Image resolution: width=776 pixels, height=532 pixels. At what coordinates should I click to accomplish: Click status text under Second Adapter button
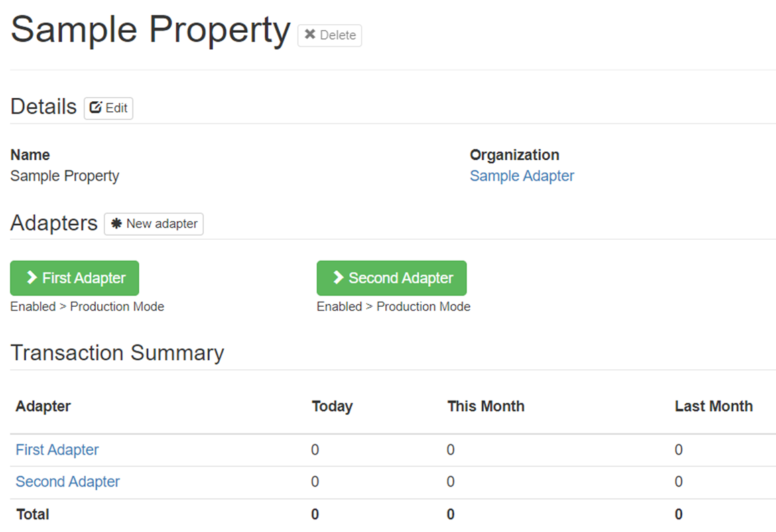coord(393,307)
